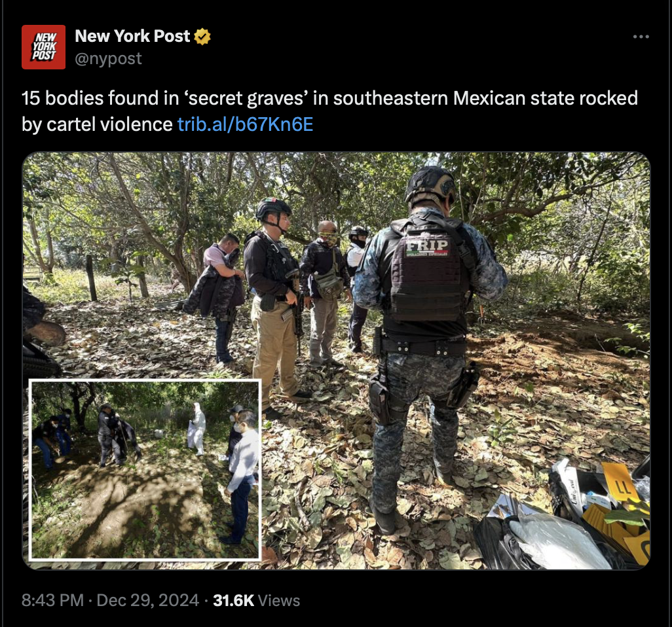
Task: Click the New York Post display name
Action: point(132,37)
